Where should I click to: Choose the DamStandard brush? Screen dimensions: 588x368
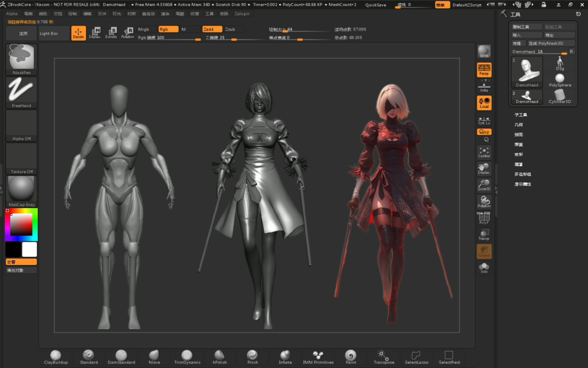coord(121,357)
